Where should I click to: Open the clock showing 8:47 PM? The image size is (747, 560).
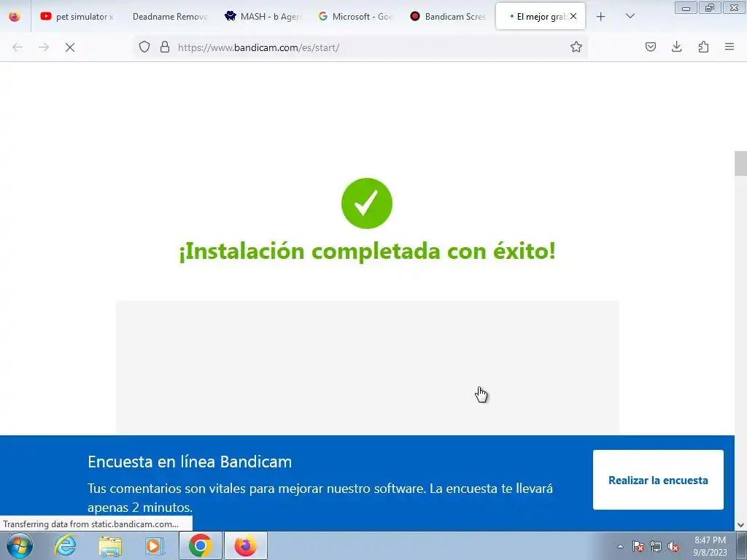coord(710,546)
